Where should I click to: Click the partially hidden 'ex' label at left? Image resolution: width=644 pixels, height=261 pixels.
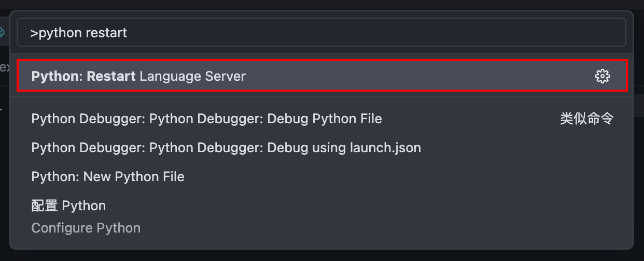(4, 67)
